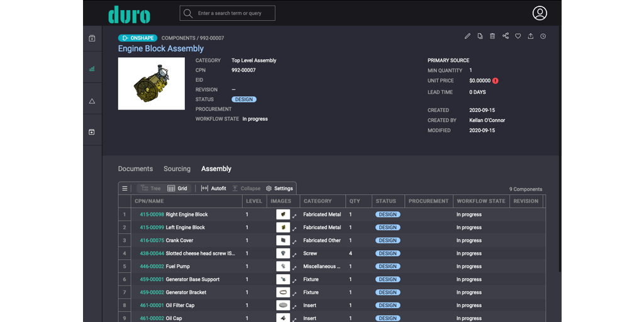Switch table to Grid view
644x322 pixels.
[x=177, y=188]
